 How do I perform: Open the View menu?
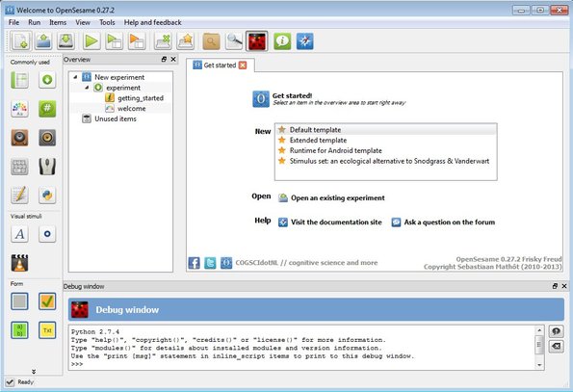tap(83, 22)
